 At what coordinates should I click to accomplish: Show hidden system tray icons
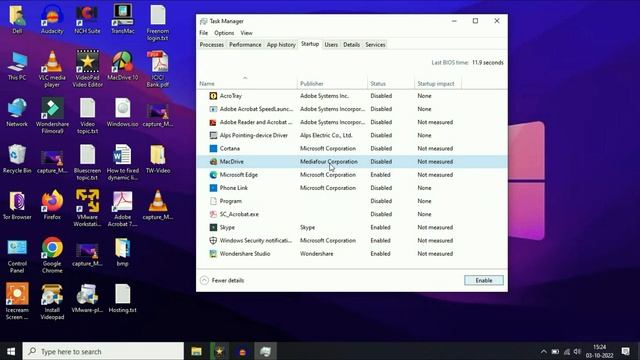point(543,351)
